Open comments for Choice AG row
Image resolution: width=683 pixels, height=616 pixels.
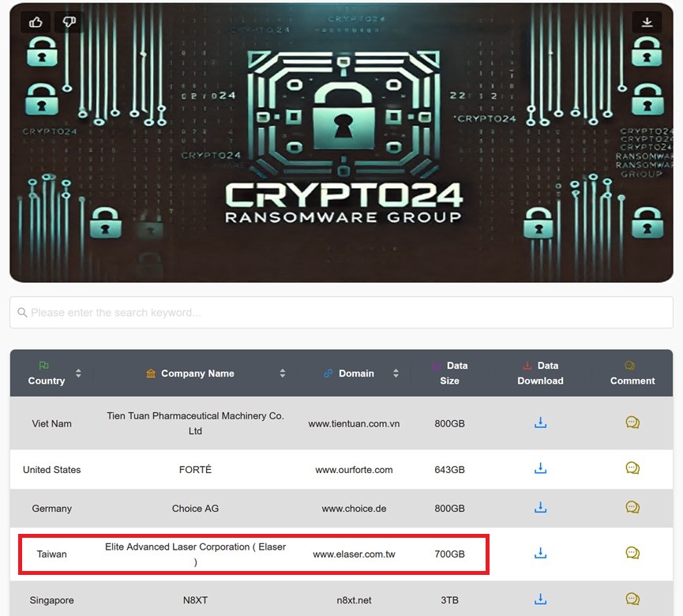(x=632, y=507)
